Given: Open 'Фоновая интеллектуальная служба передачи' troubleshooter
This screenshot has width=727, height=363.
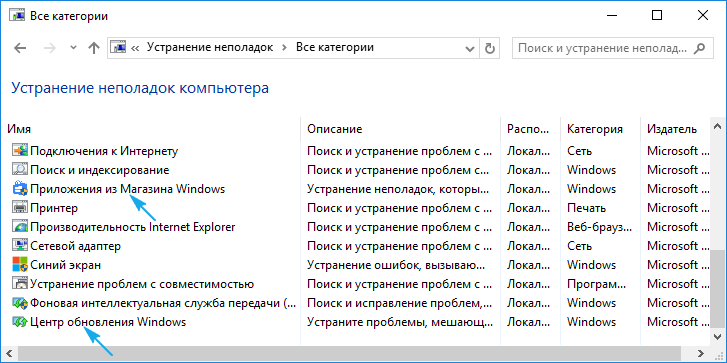Looking at the screenshot, I should (162, 303).
